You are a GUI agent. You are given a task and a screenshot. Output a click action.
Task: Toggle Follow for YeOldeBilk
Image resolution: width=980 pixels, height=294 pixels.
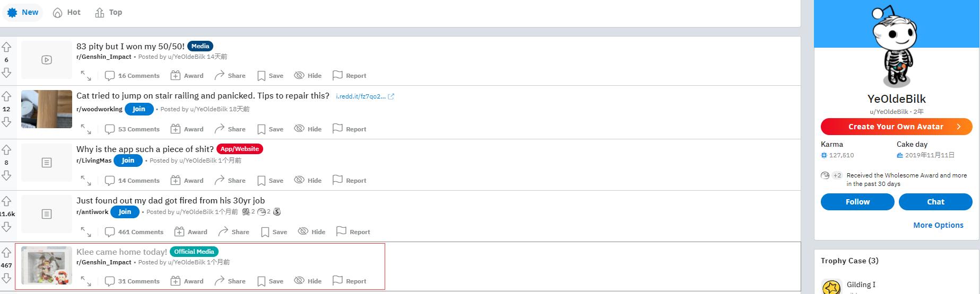click(857, 202)
